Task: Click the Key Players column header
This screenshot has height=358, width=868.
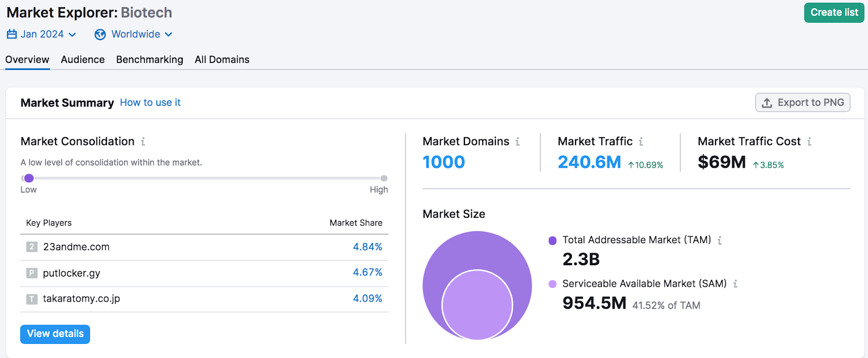Action: pos(49,223)
